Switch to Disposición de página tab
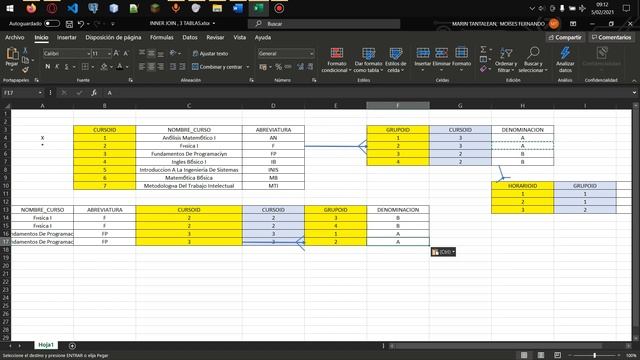This screenshot has width=640, height=360. (113, 37)
